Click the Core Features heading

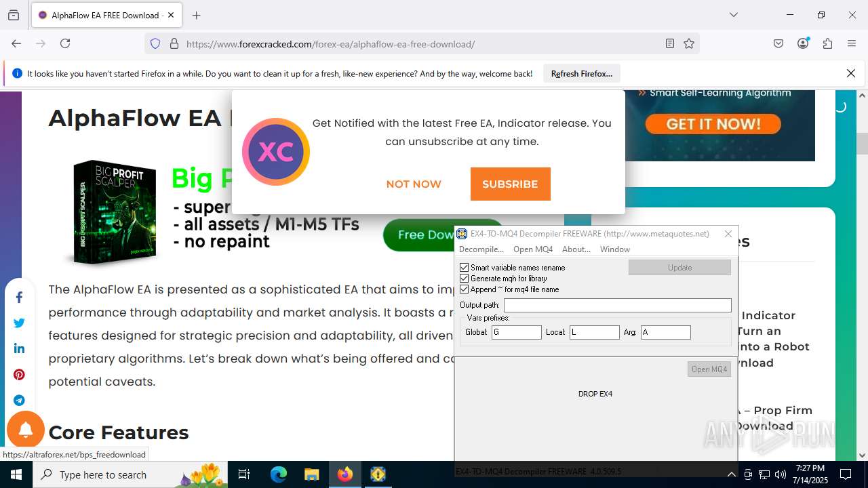[119, 432]
